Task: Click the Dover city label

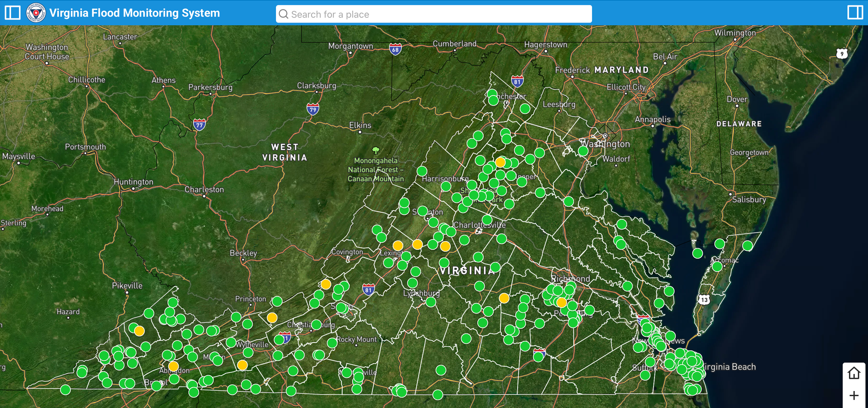Action: coord(737,99)
